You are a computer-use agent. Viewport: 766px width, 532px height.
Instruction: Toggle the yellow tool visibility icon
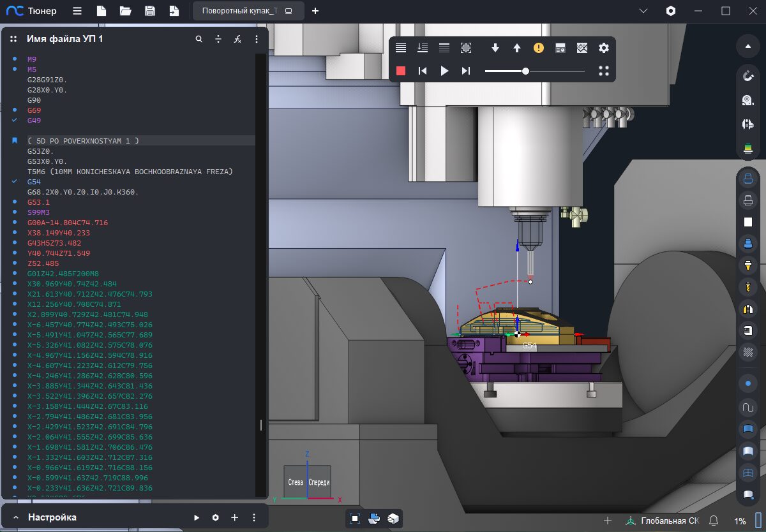tap(747, 264)
